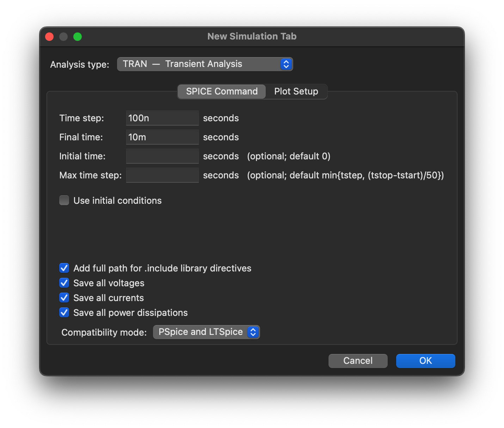Open the Analysis type dropdown

coord(204,64)
